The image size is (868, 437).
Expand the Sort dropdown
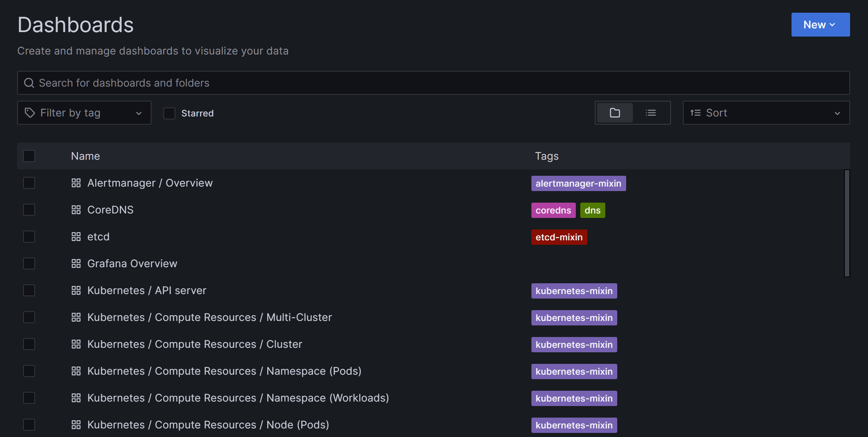click(766, 113)
